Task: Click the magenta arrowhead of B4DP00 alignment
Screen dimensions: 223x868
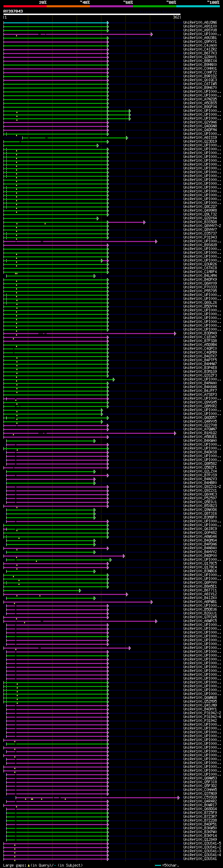Action: pos(124,556)
